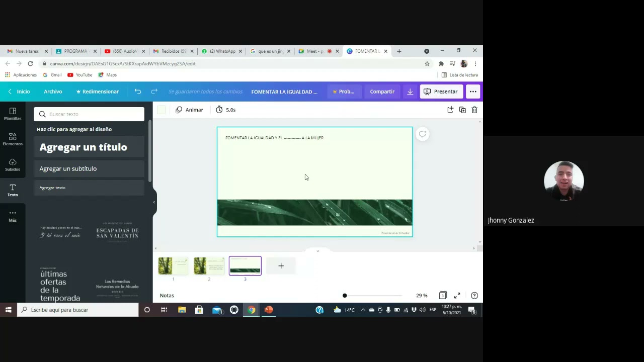Click the Prob... premium trial button
Viewport: 644px width, 362px height.
point(343,92)
